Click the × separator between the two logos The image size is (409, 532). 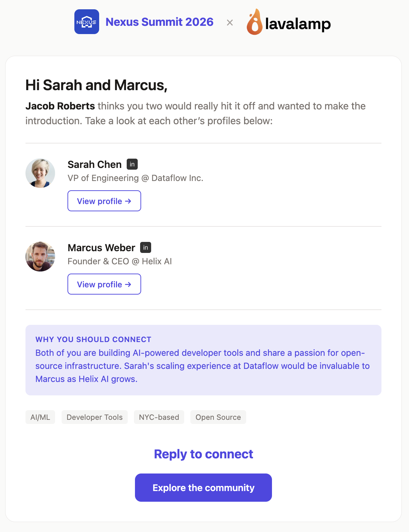tap(230, 23)
